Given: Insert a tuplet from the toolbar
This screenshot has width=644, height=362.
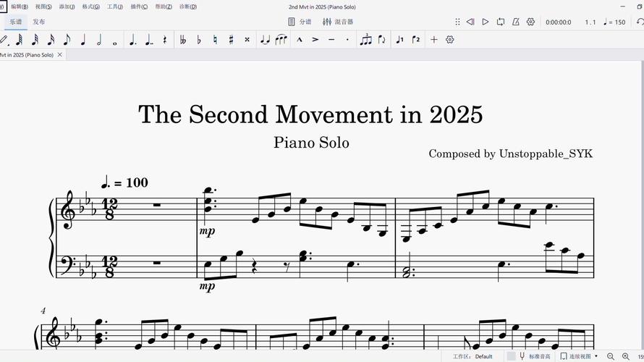Looking at the screenshot, I should [366, 40].
